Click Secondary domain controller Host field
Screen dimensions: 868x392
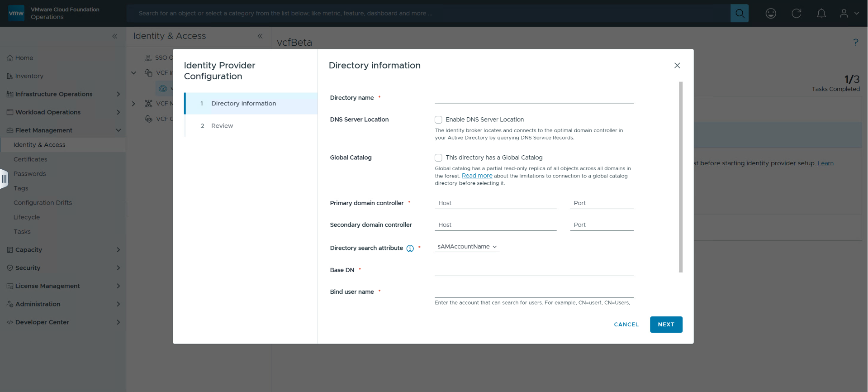[496, 225]
